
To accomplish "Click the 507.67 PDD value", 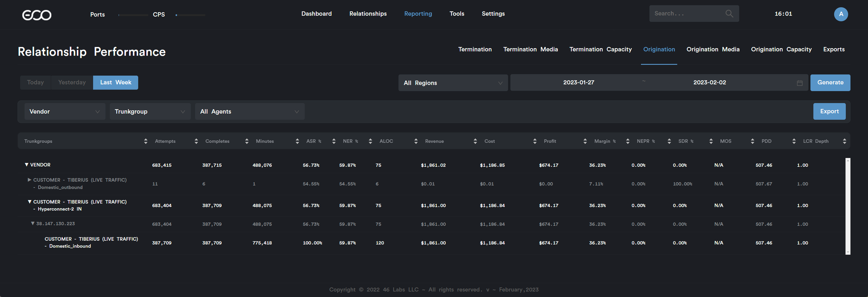I will (x=764, y=184).
